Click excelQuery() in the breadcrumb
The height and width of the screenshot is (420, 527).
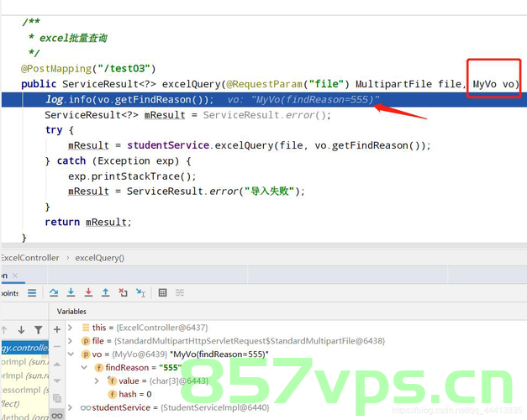point(99,258)
